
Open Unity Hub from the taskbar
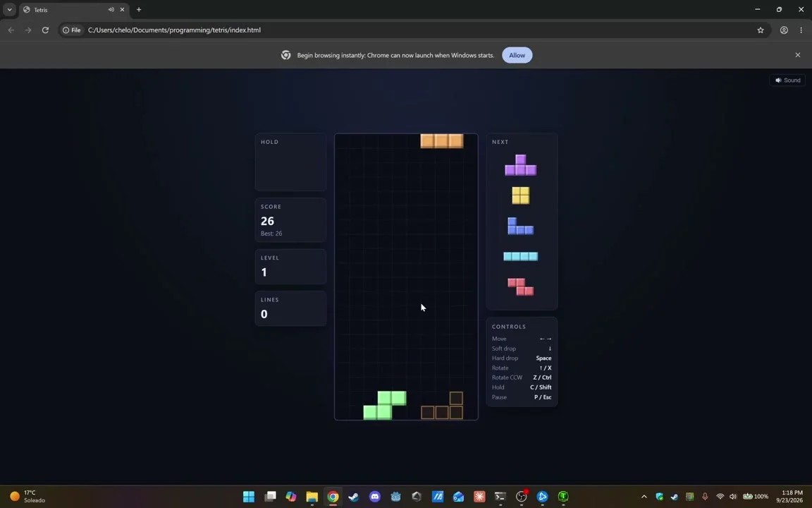[417, 497]
